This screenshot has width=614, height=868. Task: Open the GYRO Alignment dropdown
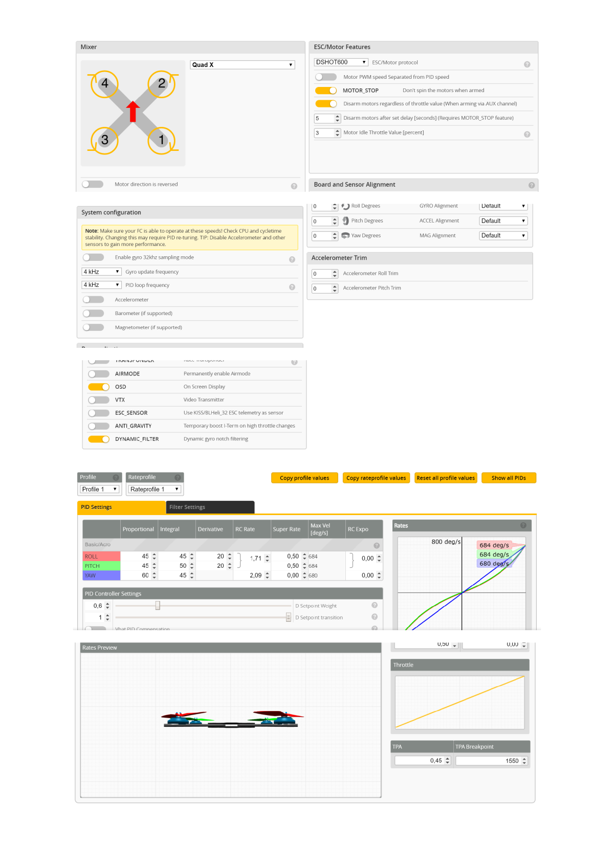tap(503, 206)
